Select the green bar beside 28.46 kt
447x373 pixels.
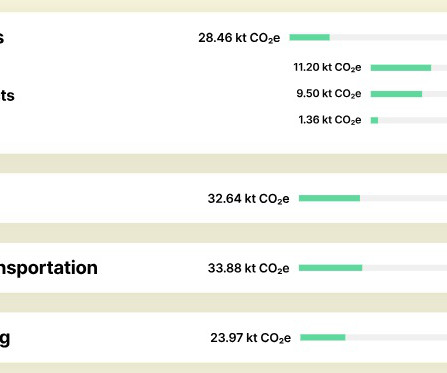pyautogui.click(x=309, y=37)
